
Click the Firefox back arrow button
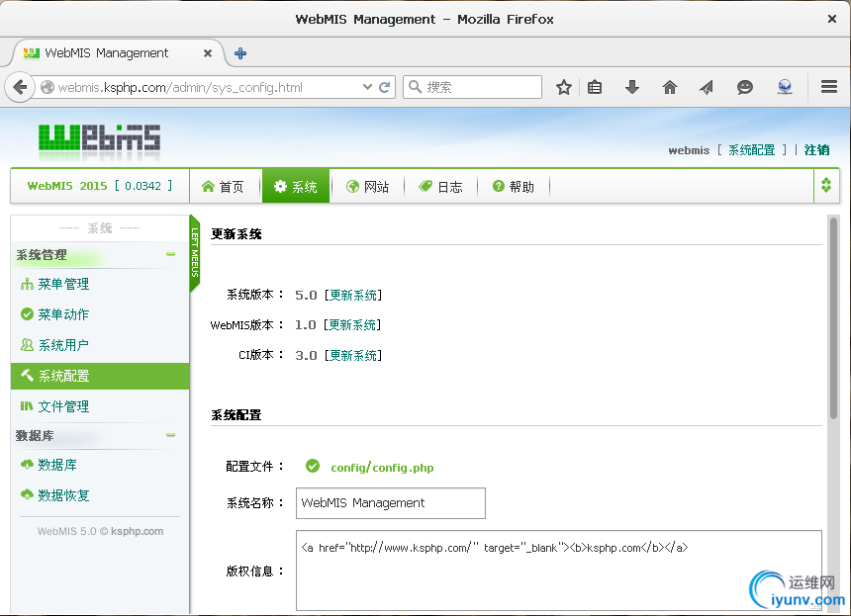pos(20,87)
